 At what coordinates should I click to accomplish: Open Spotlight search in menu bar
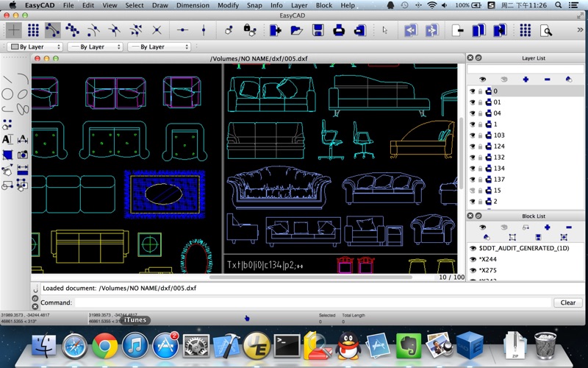click(x=559, y=5)
